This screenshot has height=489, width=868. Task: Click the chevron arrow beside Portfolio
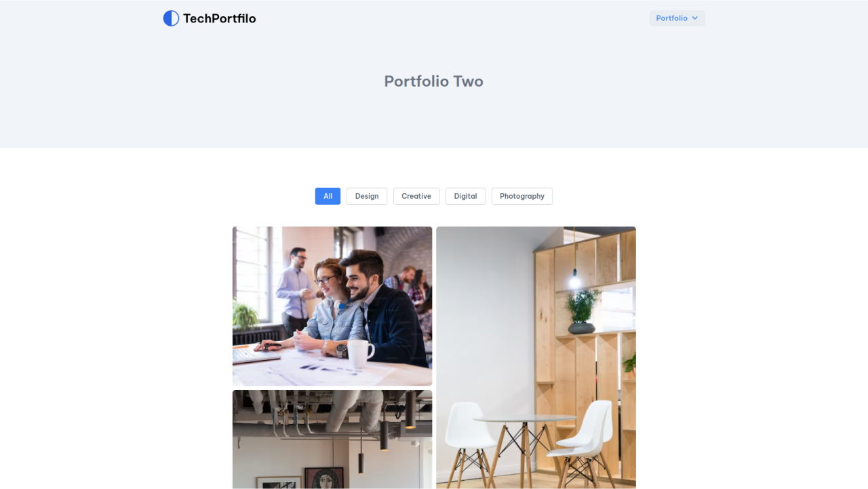coord(694,18)
